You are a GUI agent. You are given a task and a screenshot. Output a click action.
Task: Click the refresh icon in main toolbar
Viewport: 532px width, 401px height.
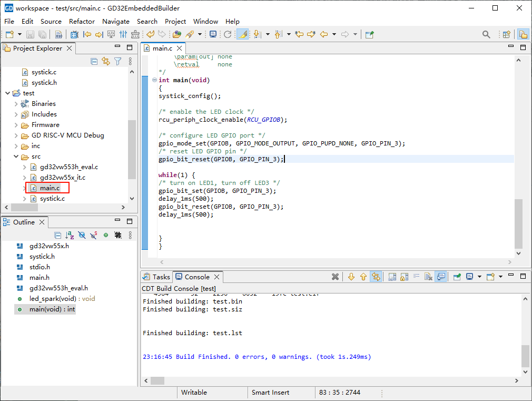[228, 34]
